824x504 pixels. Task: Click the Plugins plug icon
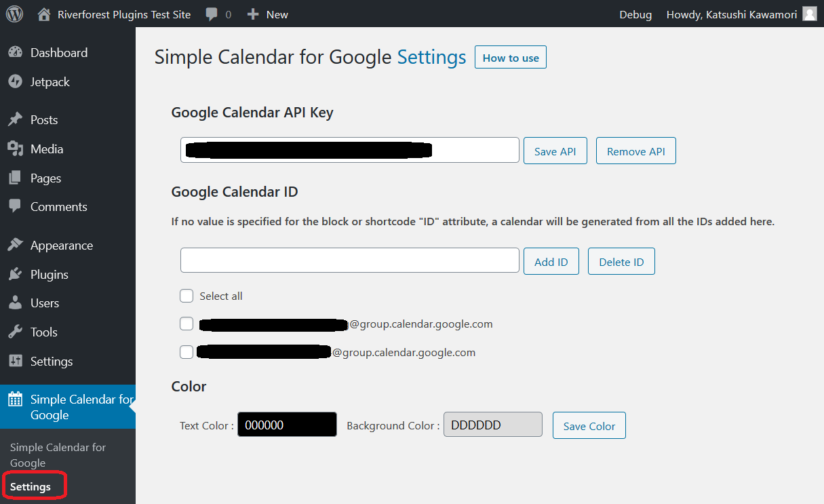coord(15,274)
